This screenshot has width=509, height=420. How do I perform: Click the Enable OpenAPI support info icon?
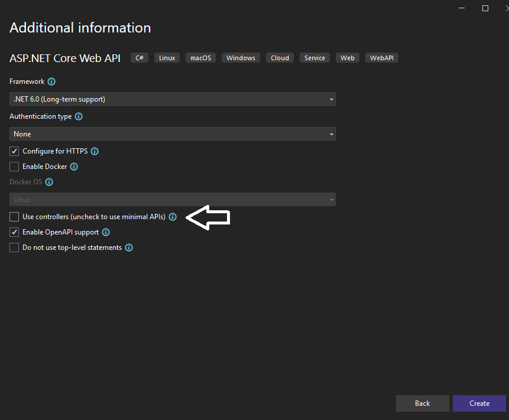[106, 232]
